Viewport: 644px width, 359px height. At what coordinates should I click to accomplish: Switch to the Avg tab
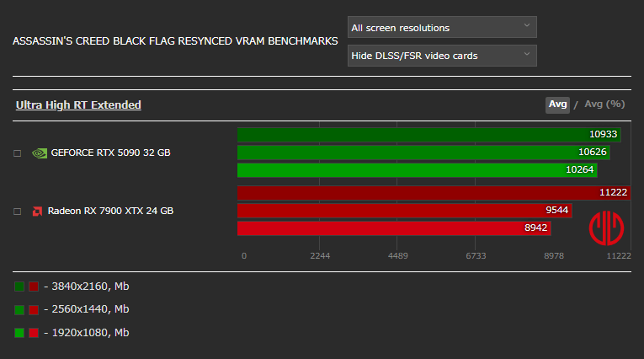pyautogui.click(x=557, y=104)
